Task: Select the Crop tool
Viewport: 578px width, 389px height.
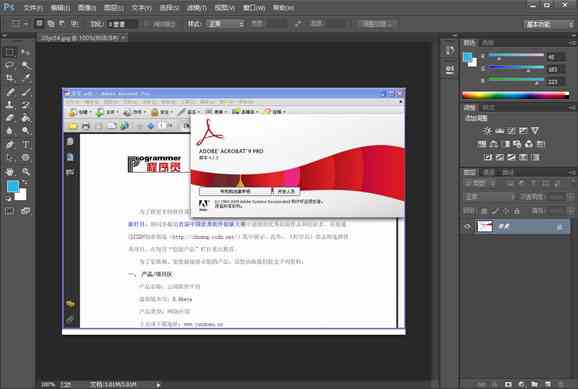Action: [10, 78]
